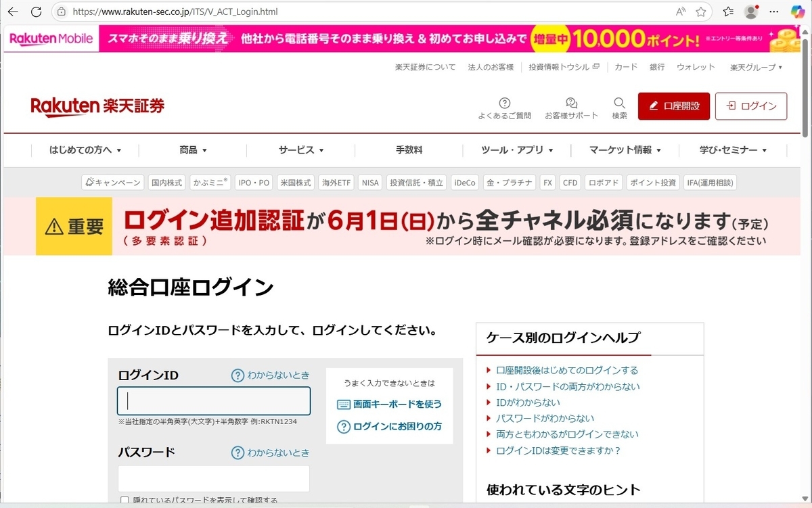
Task: Open read aloud icon in address bar
Action: tap(681, 11)
